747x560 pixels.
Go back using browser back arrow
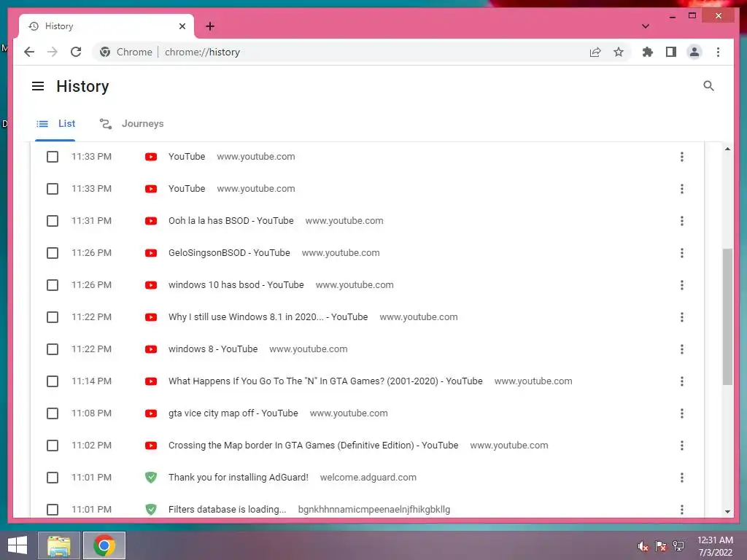pyautogui.click(x=29, y=52)
